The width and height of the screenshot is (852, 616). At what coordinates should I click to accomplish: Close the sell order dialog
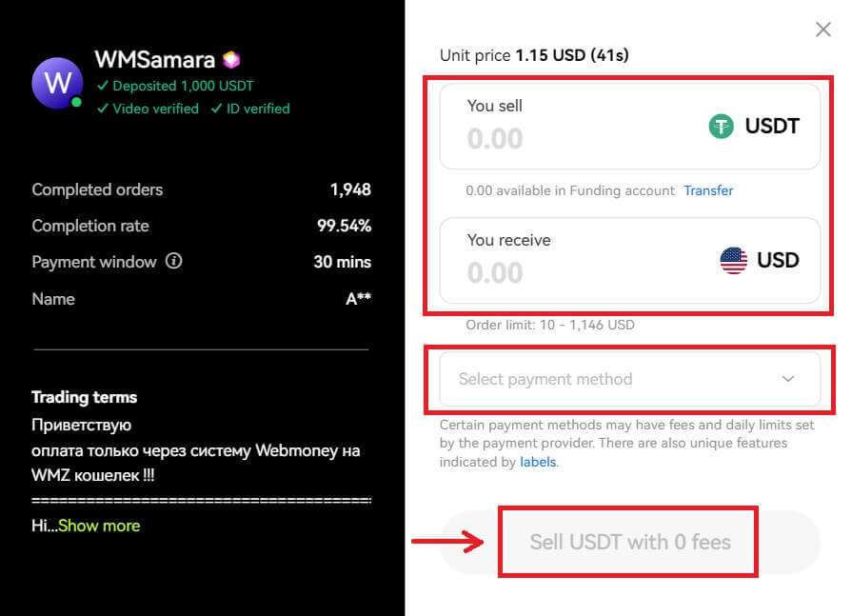(822, 30)
